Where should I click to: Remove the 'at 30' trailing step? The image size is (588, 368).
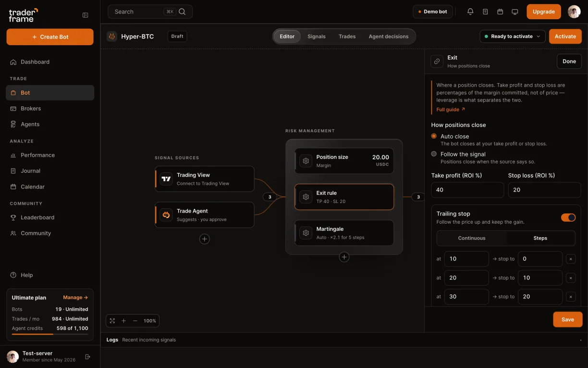[x=571, y=297]
